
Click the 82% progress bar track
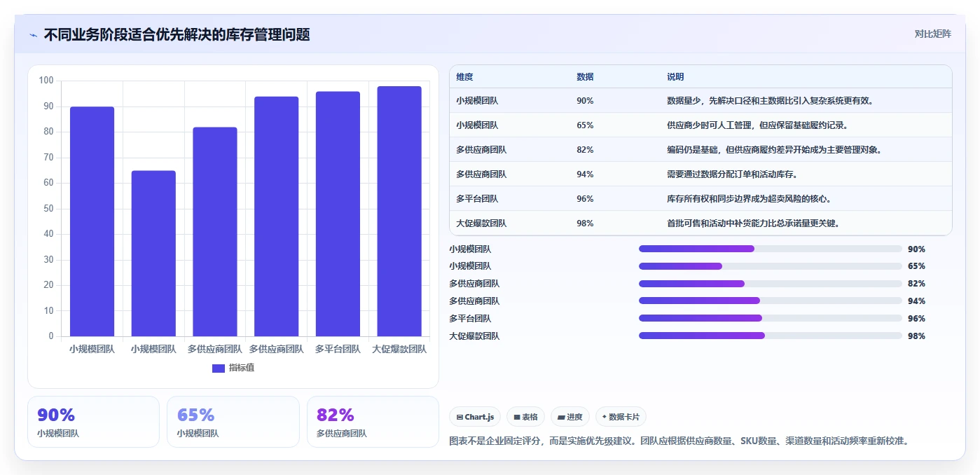point(771,284)
